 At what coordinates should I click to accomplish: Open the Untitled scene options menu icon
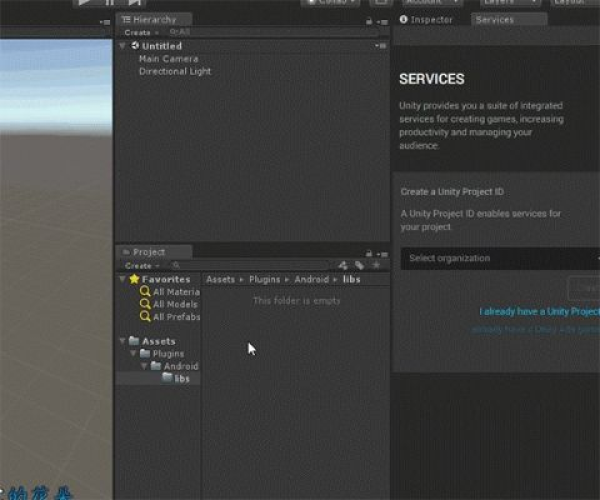380,46
